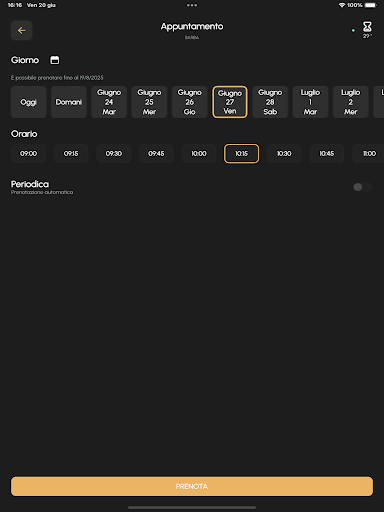384x512 pixels.
Task: Select Domani as the day
Action: point(69,102)
